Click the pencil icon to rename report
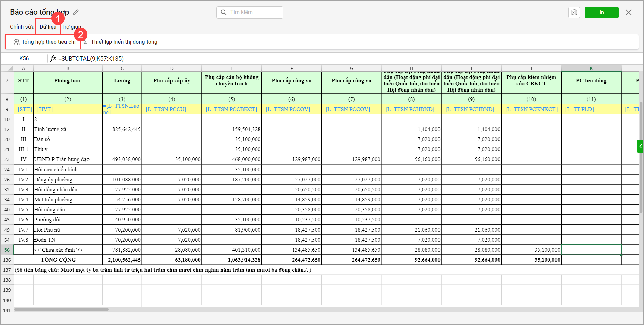The width and height of the screenshot is (644, 325). pyautogui.click(x=76, y=12)
